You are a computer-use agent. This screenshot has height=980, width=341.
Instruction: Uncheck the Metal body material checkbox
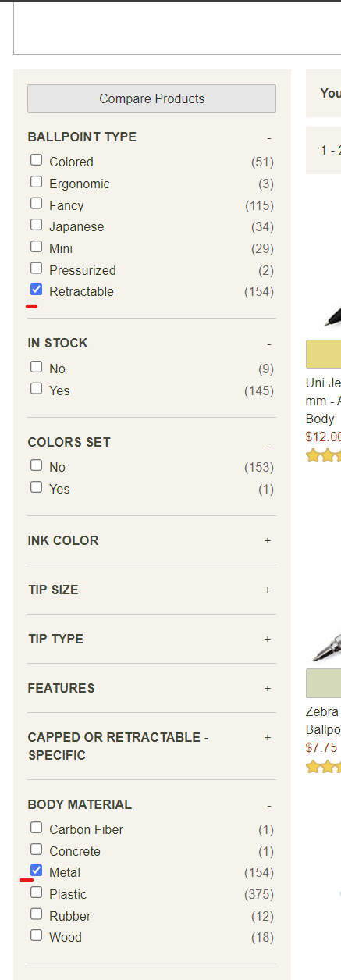point(36,871)
